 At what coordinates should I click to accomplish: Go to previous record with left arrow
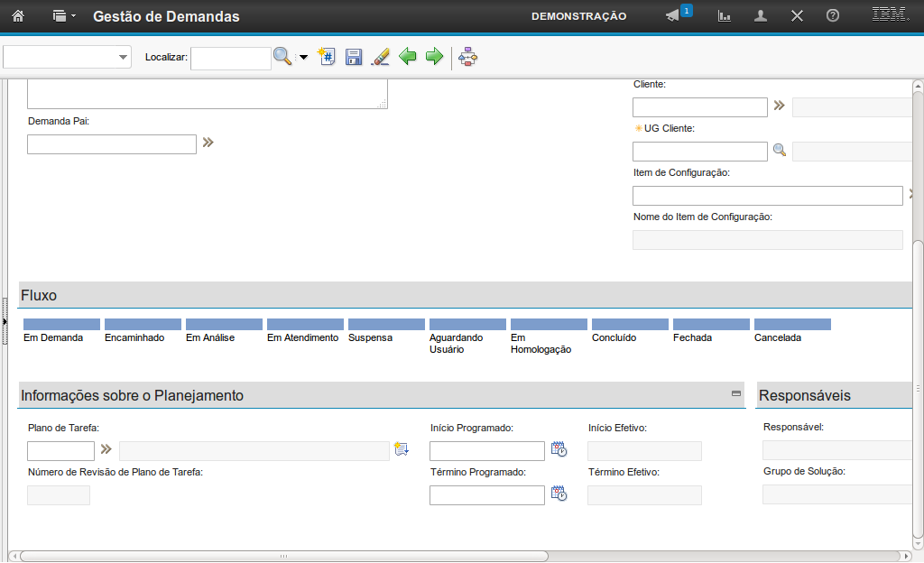click(x=408, y=57)
